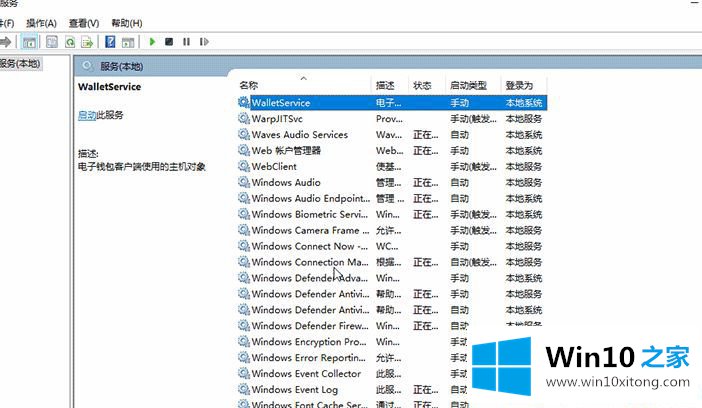
Task: Open the 查看(V) menu
Action: tap(84, 23)
